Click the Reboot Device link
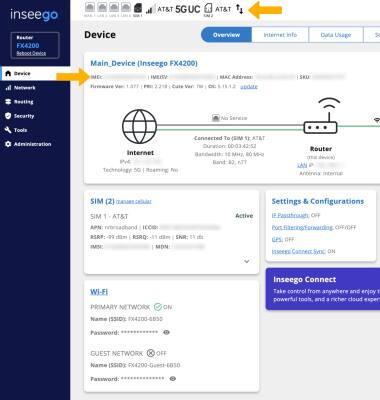This screenshot has height=400, width=380. [31, 53]
